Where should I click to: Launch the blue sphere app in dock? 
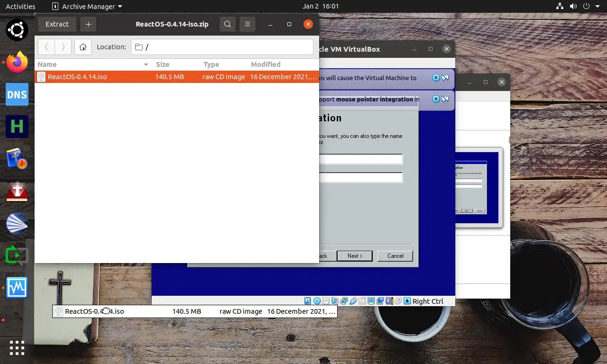pos(17,223)
